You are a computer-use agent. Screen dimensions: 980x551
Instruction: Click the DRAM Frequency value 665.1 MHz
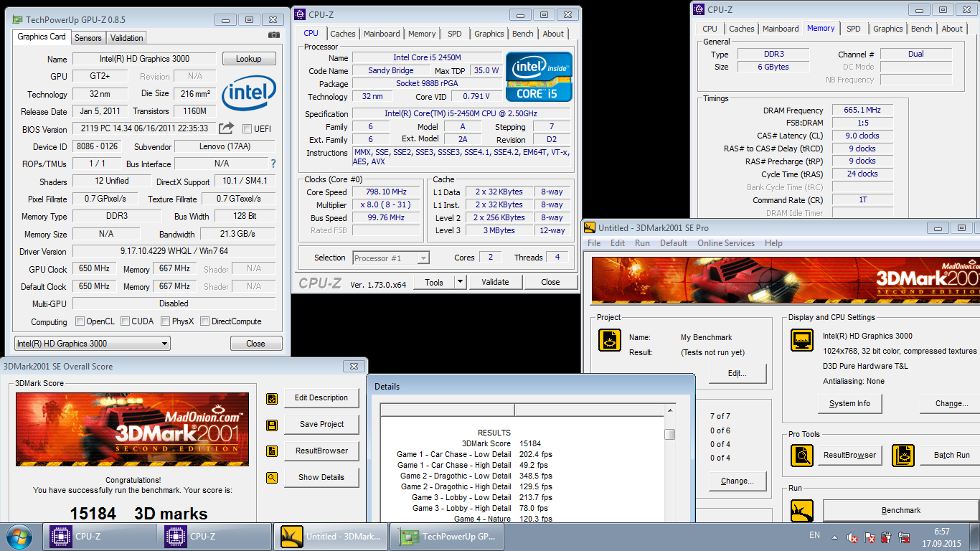(x=862, y=110)
